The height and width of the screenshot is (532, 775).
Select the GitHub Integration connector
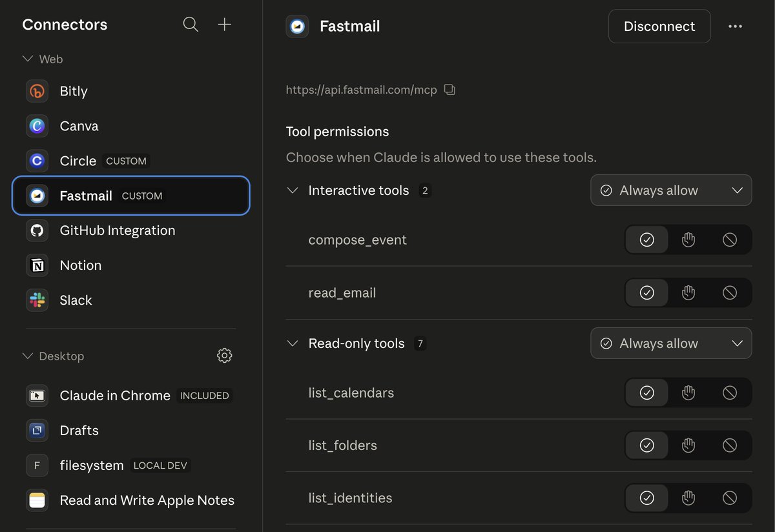[131, 230]
